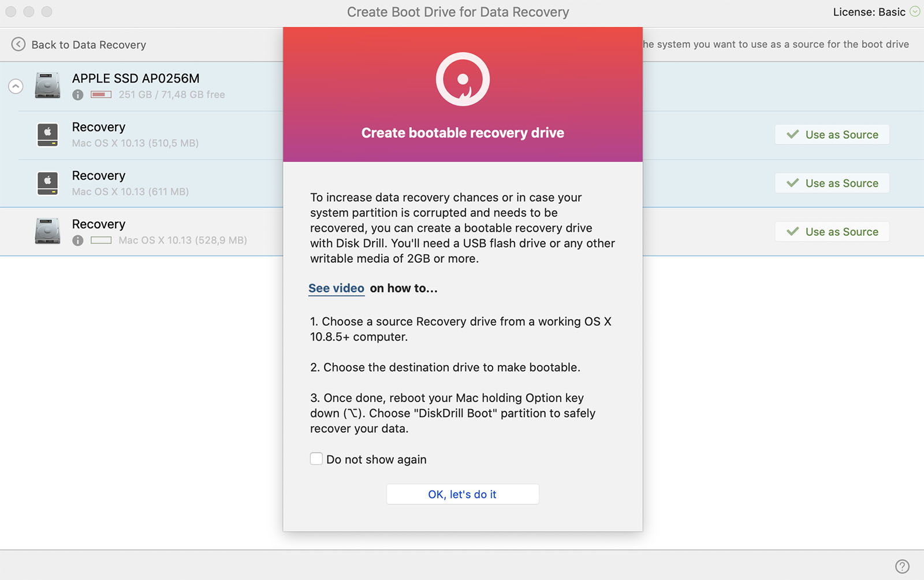Click the APPLE SSD hard drive icon
Viewport: 924px width, 580px height.
tap(48, 85)
